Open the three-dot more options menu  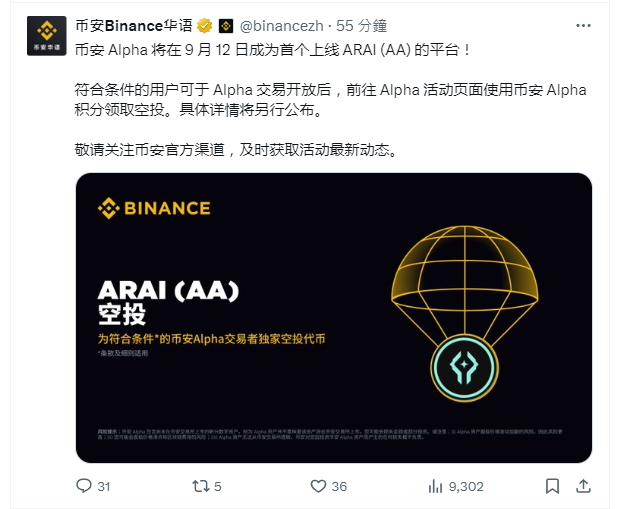583,26
